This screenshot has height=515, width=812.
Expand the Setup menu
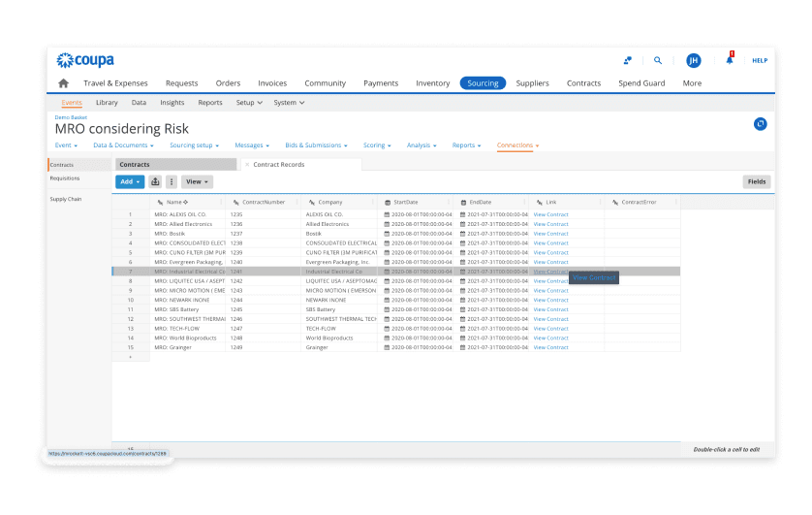click(x=248, y=102)
